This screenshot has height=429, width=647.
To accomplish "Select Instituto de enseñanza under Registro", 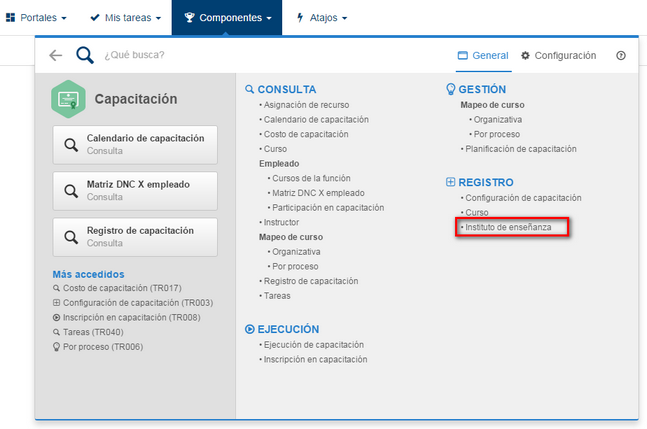I will tap(508, 227).
